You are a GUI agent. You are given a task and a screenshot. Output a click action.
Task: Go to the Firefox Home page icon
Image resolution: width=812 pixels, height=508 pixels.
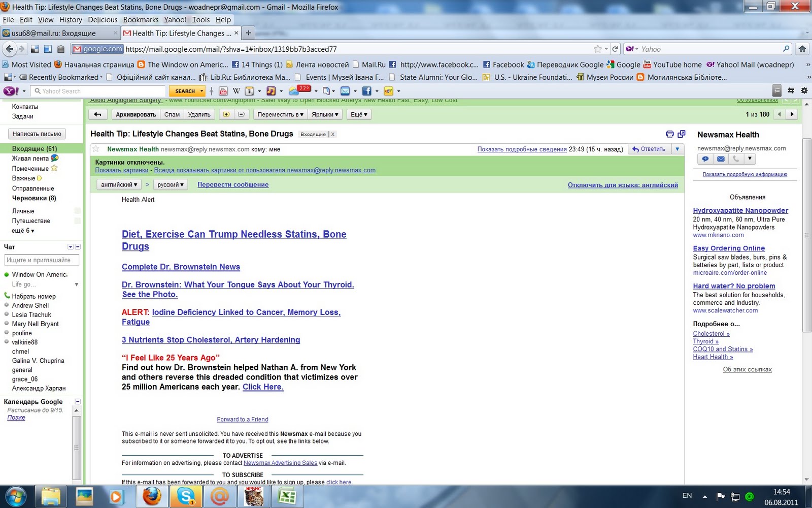coord(802,49)
